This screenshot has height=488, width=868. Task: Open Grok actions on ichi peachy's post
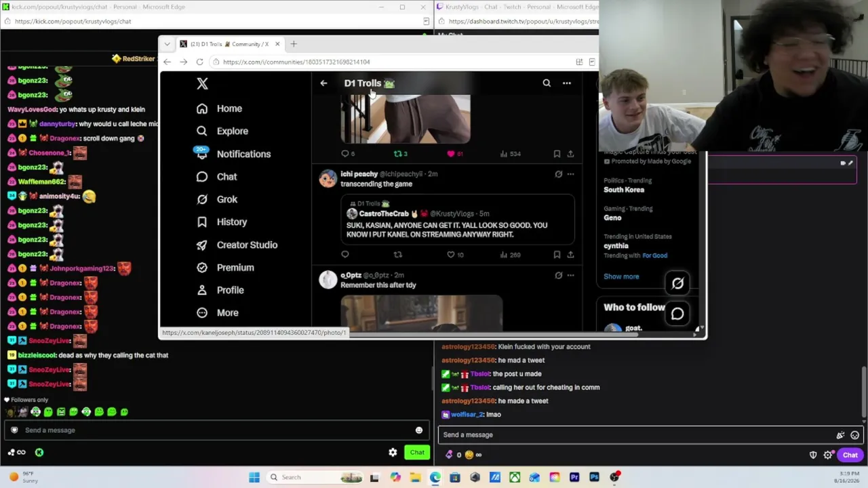click(x=558, y=174)
